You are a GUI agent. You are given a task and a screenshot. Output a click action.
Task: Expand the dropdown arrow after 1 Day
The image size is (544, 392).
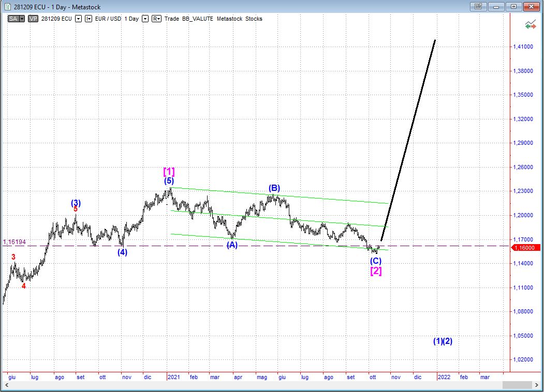pos(145,19)
